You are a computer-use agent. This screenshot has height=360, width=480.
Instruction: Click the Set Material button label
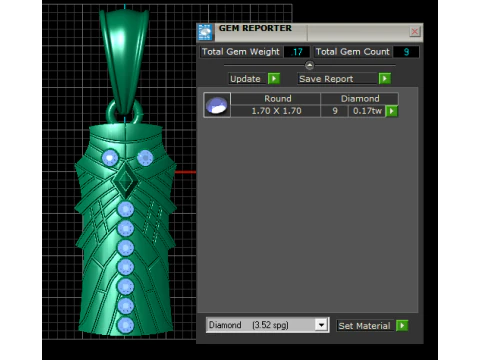tap(364, 326)
